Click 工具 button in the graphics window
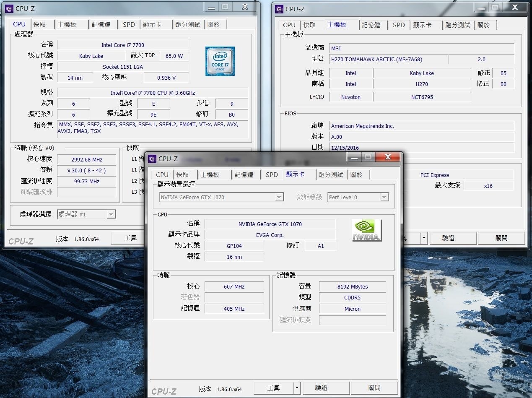This screenshot has height=398, width=532. click(273, 388)
